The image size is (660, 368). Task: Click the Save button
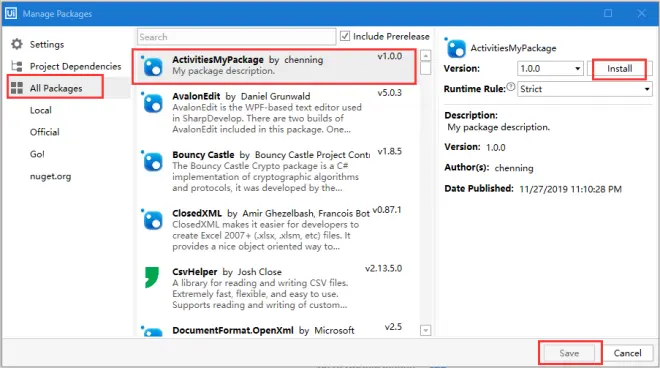tap(569, 353)
